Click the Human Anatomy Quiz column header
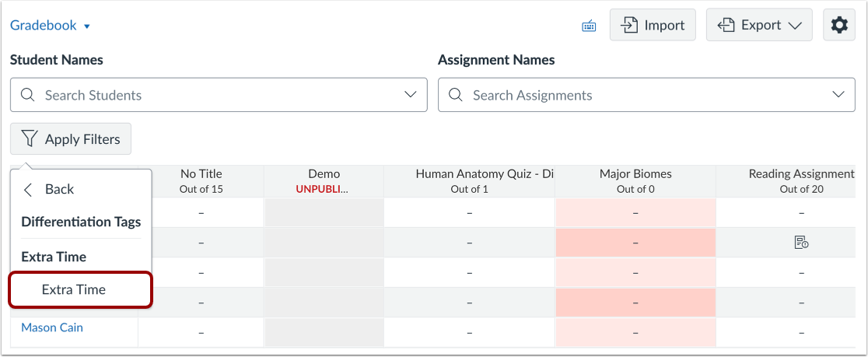The height and width of the screenshot is (357, 868). (x=470, y=180)
